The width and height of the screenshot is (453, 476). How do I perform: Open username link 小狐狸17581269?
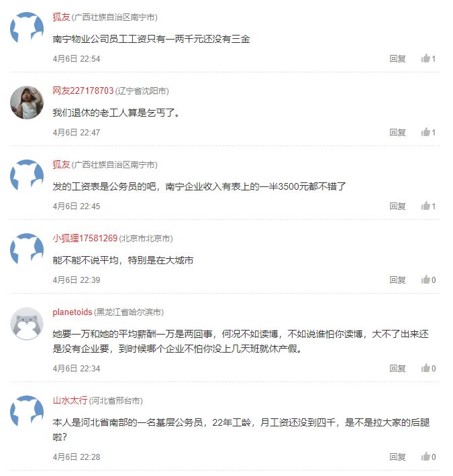[85, 238]
